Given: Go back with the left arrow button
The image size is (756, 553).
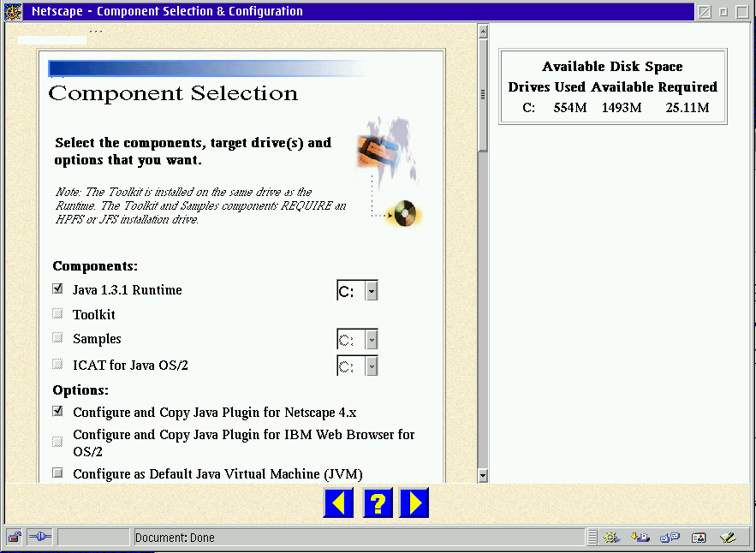Looking at the screenshot, I should 338,502.
